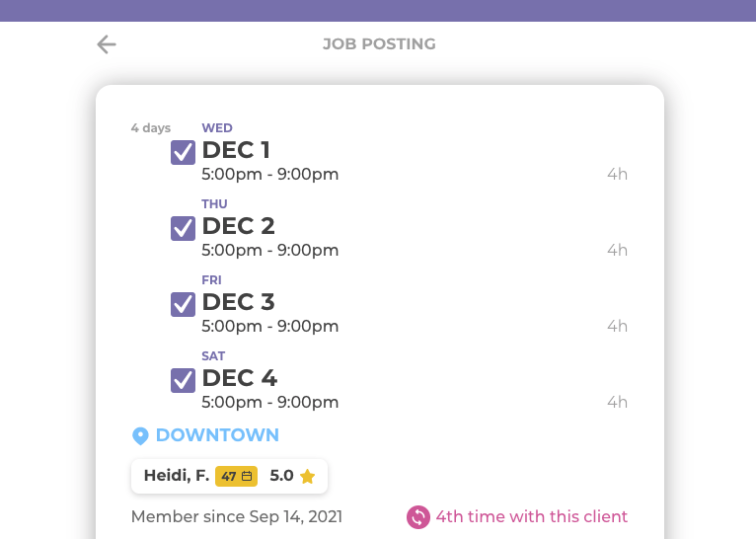Select the DEC 4 date heading

[240, 378]
